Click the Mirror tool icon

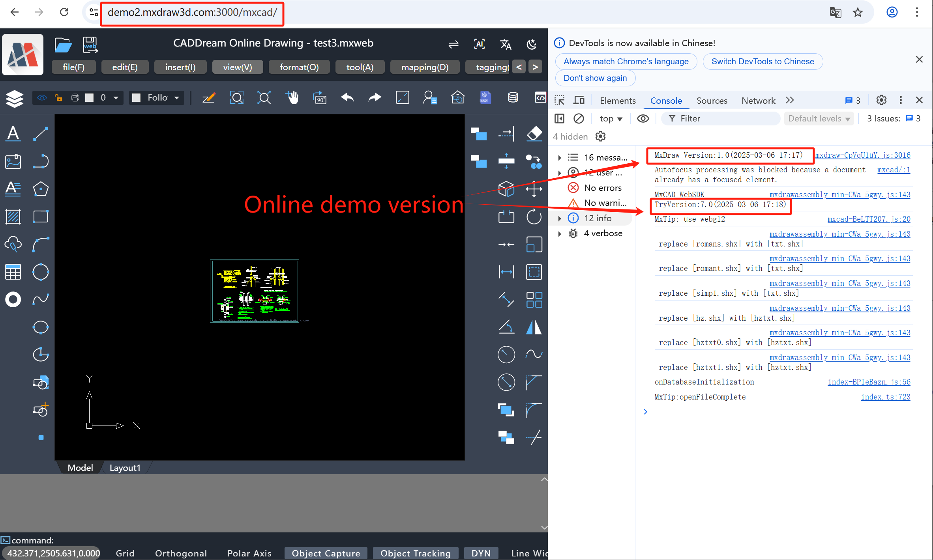534,327
